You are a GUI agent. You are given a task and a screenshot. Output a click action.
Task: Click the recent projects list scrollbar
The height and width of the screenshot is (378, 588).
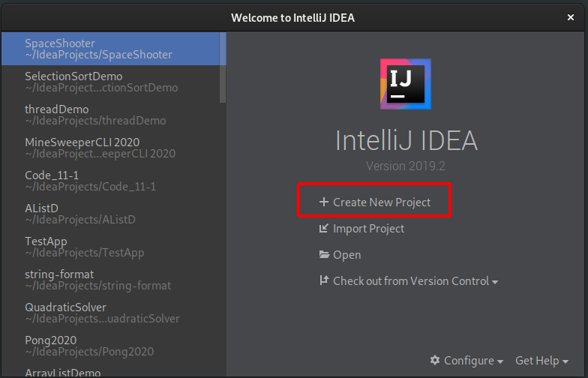(x=223, y=67)
